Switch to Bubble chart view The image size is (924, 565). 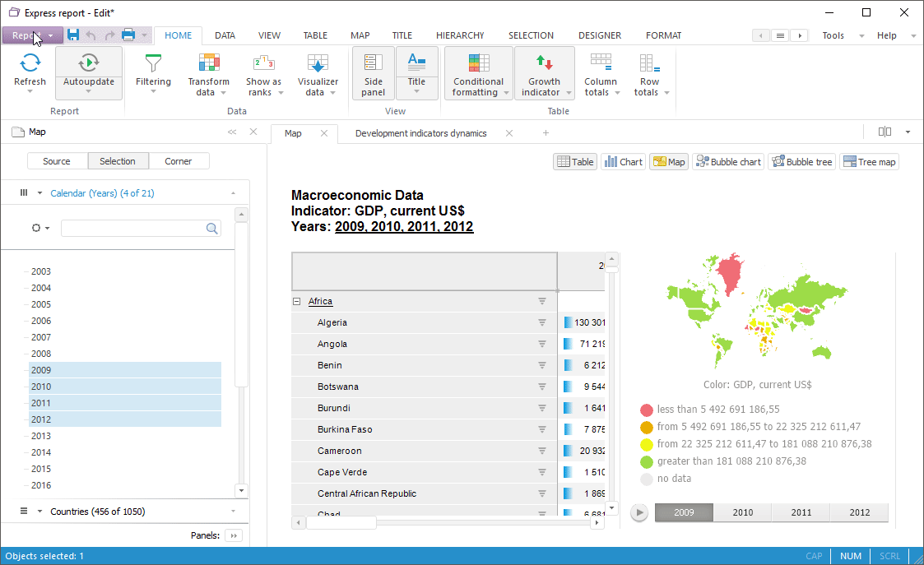click(728, 162)
